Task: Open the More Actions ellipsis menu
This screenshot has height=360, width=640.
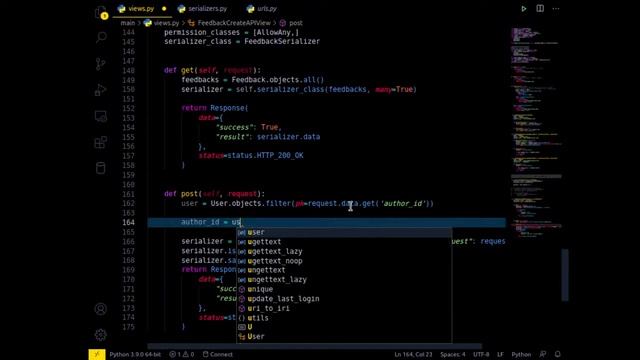Action: (556, 9)
